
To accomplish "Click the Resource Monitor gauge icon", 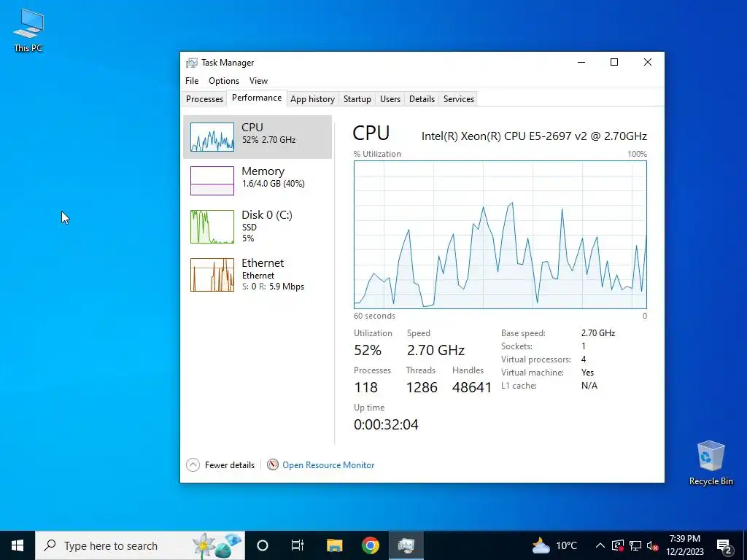I will pyautogui.click(x=273, y=464).
